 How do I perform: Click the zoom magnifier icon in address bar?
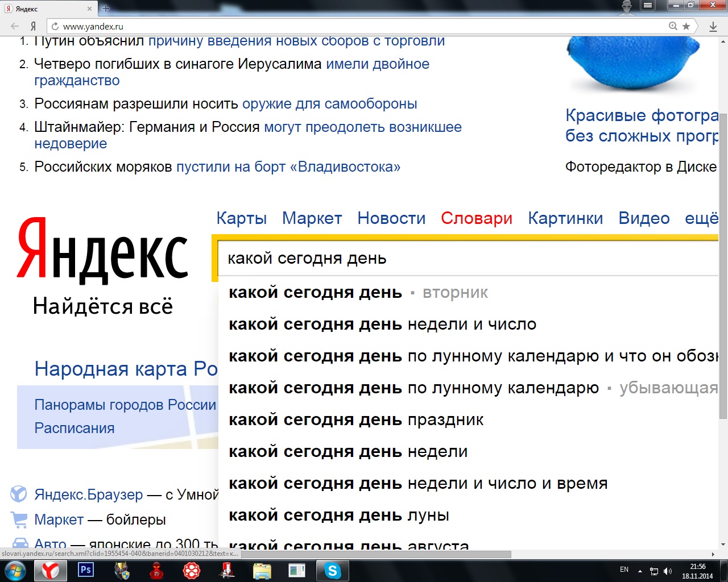pos(673,26)
